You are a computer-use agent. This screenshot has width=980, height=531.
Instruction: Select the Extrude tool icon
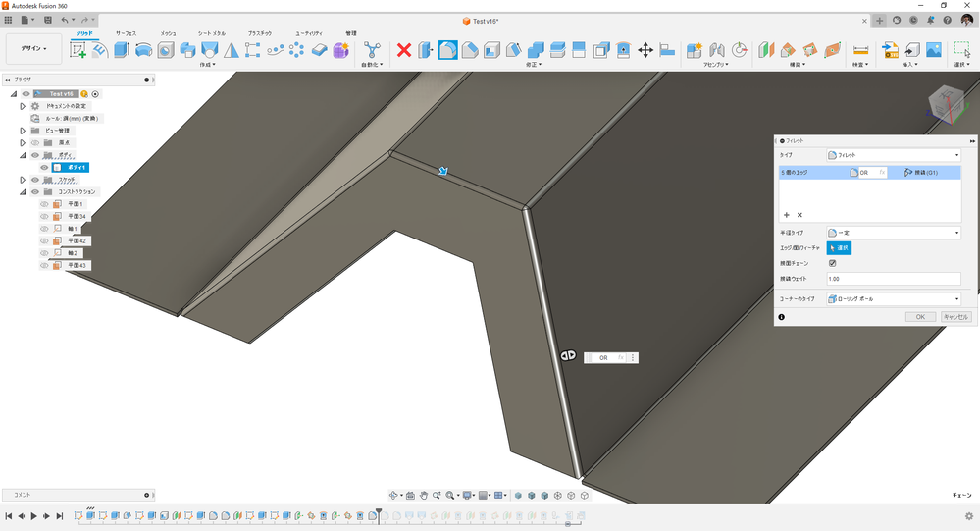122,50
